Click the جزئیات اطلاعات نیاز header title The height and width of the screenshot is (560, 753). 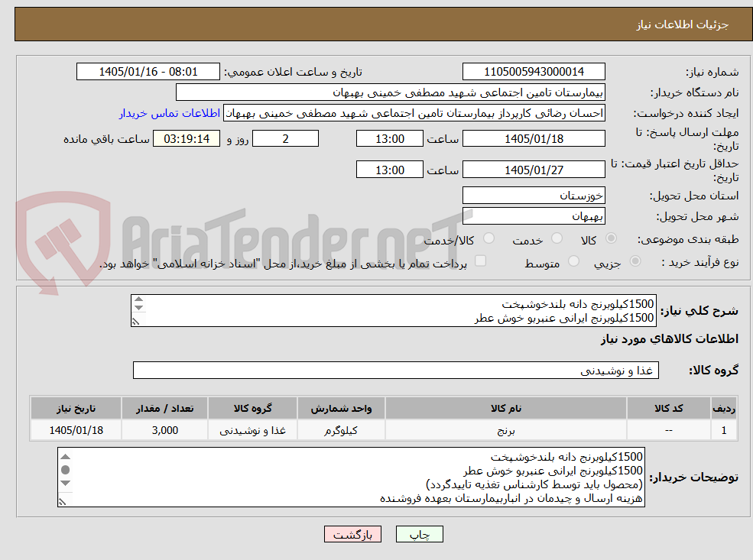(683, 24)
